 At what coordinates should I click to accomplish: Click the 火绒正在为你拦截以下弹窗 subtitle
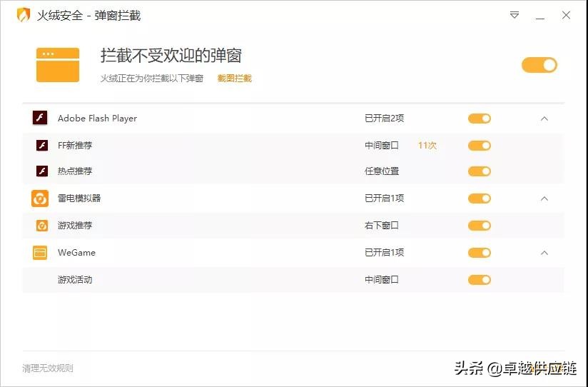(x=152, y=79)
